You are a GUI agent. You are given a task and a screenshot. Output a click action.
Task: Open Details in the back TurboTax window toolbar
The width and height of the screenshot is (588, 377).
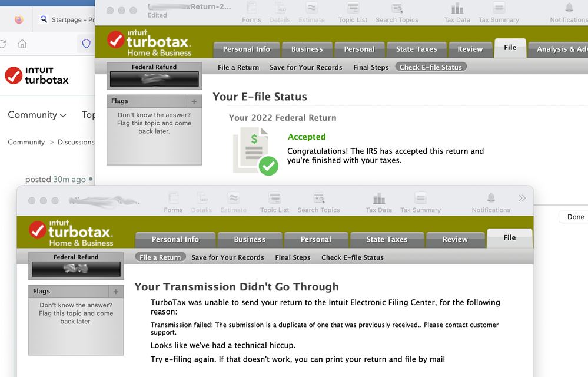point(280,12)
